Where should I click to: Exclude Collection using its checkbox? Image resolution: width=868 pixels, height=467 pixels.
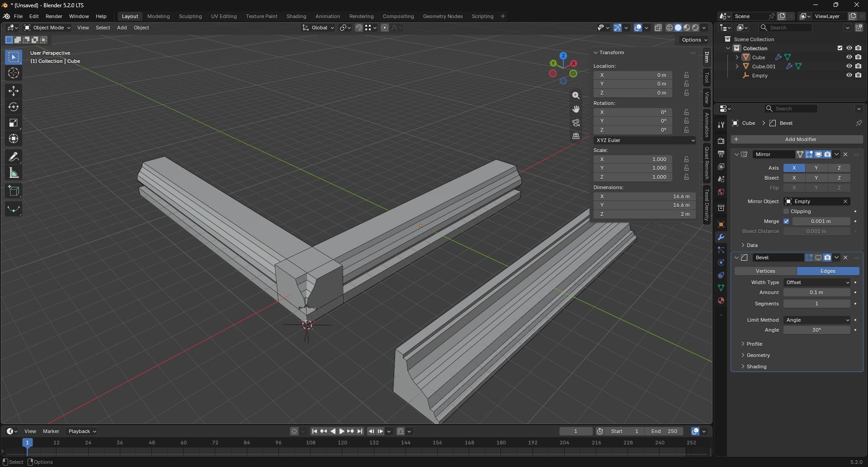click(840, 48)
